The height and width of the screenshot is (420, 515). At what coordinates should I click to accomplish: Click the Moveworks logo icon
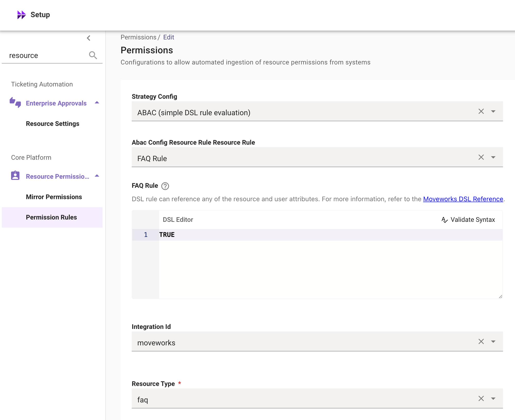pos(21,15)
